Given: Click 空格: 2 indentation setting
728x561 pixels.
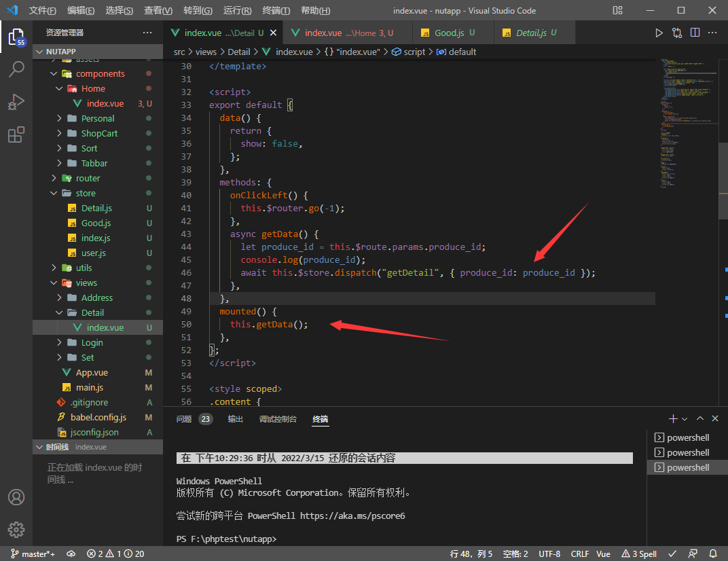Looking at the screenshot, I should [515, 554].
